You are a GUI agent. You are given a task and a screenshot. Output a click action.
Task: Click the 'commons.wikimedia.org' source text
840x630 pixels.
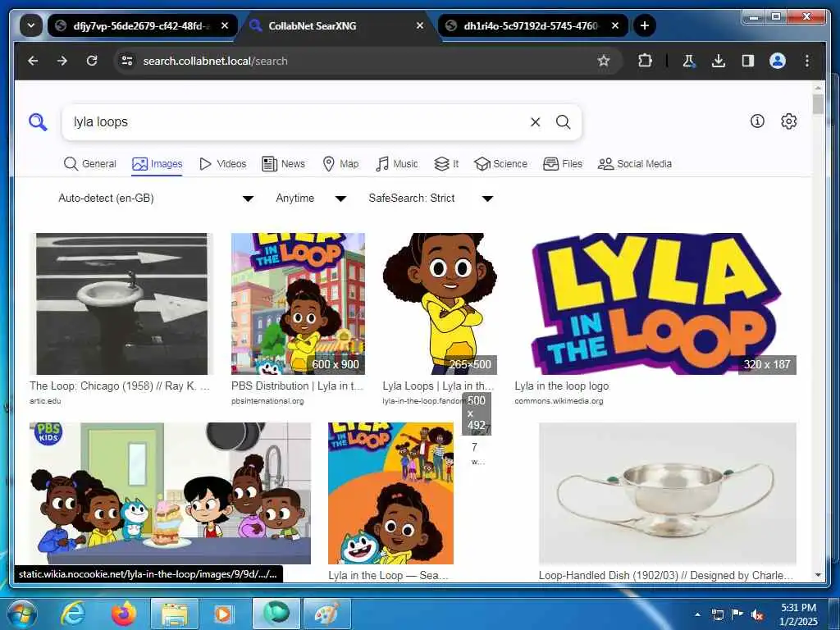559,400
